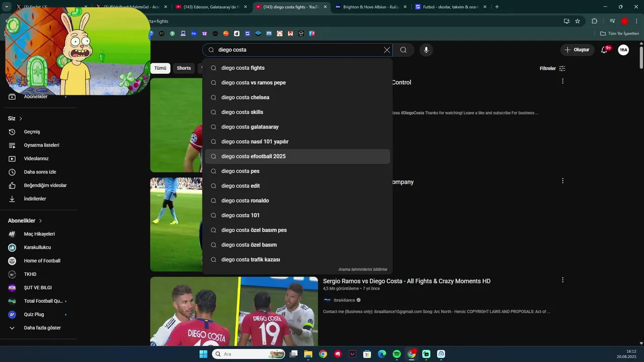Open Spotify from the taskbar
644x362 pixels.
(x=396, y=354)
